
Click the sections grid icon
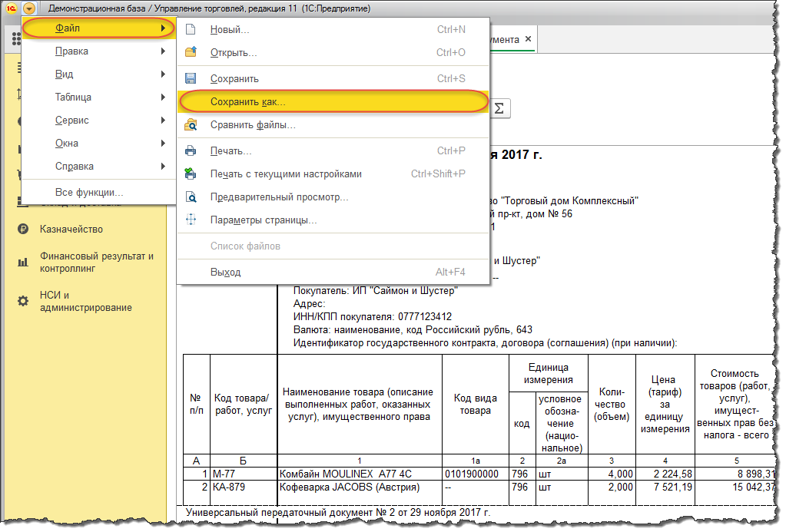click(x=15, y=38)
